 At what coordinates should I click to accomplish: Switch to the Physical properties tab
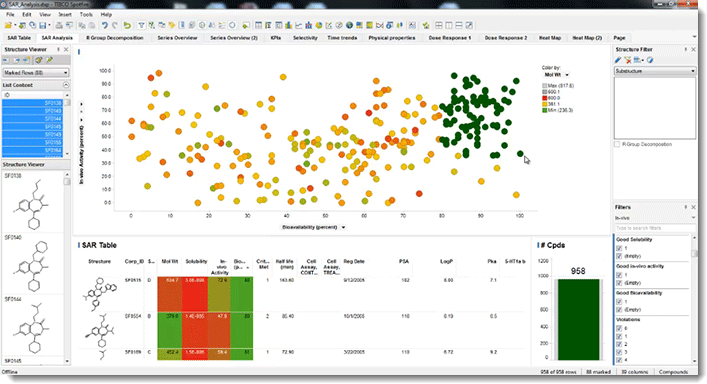tap(391, 38)
